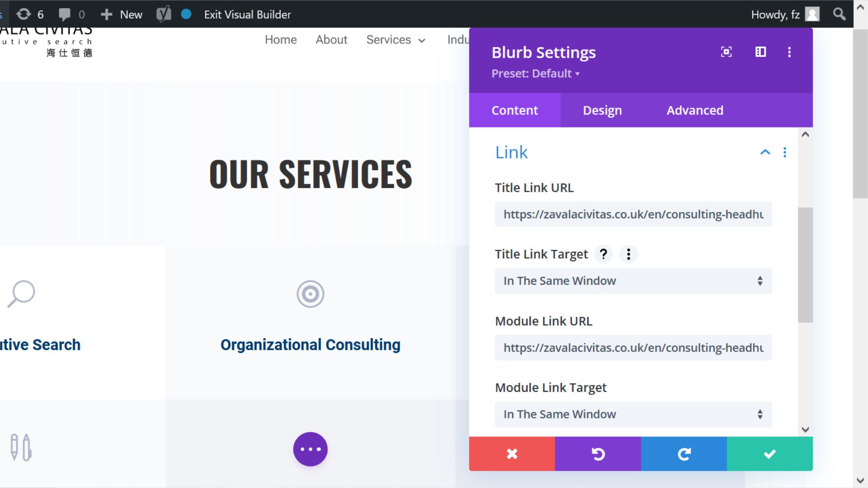Click the blue redo button
This screenshot has height=488, width=868.
(x=684, y=454)
